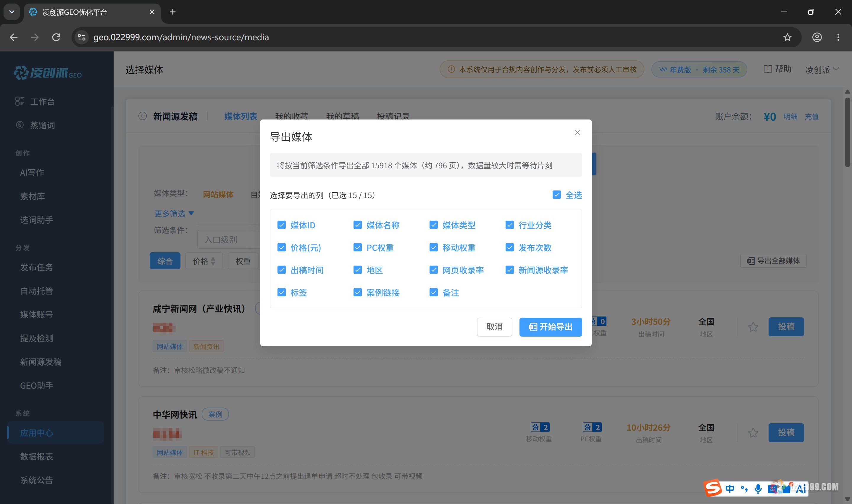Uncheck the 出稿时间 column checkbox
The width and height of the screenshot is (852, 504).
coord(282,270)
